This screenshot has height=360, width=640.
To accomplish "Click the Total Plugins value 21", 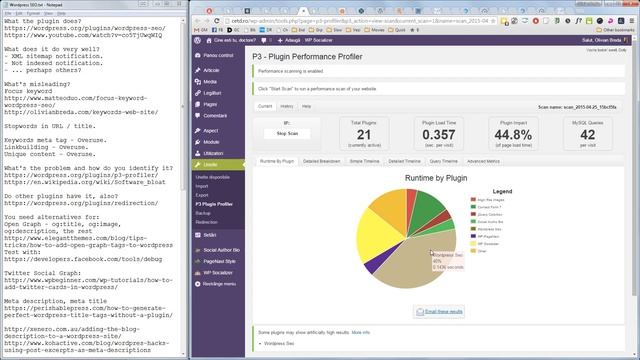I will (364, 135).
